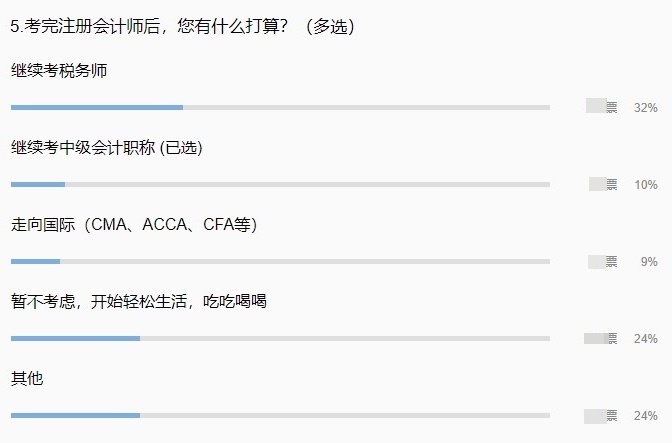Image resolution: width=672 pixels, height=443 pixels.
Task: Click the 9% result percentage
Action: tap(649, 262)
